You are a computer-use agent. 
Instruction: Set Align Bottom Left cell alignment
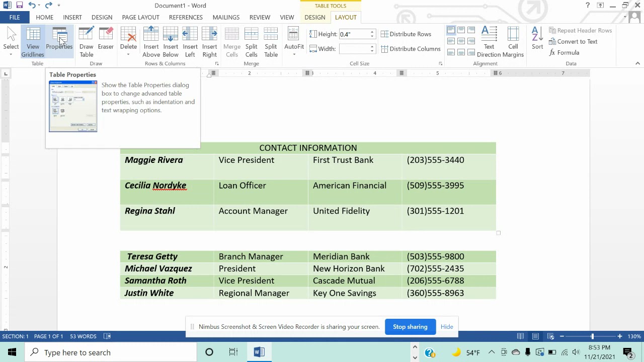tap(451, 52)
